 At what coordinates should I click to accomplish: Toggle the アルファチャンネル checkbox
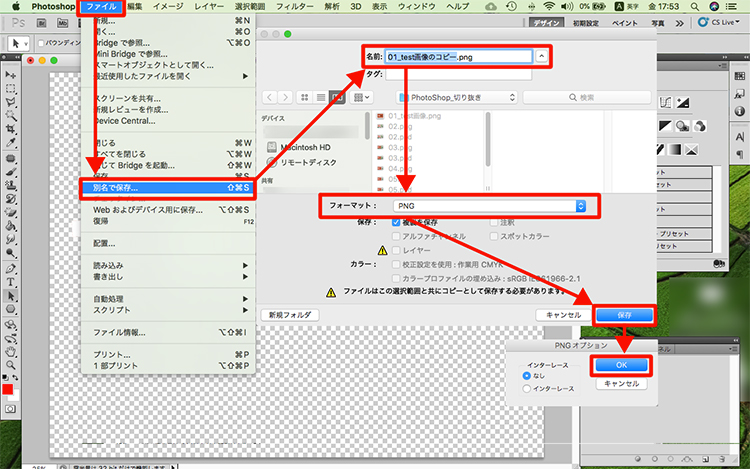tap(396, 236)
